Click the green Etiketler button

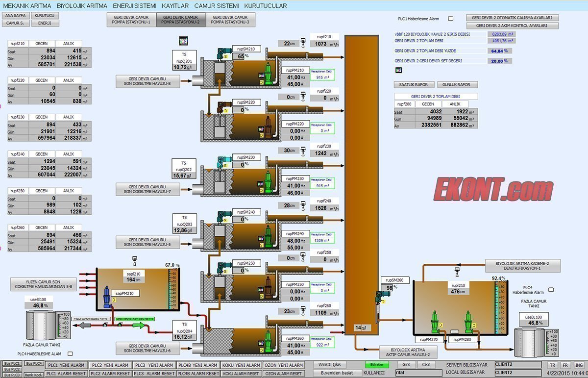point(376,365)
